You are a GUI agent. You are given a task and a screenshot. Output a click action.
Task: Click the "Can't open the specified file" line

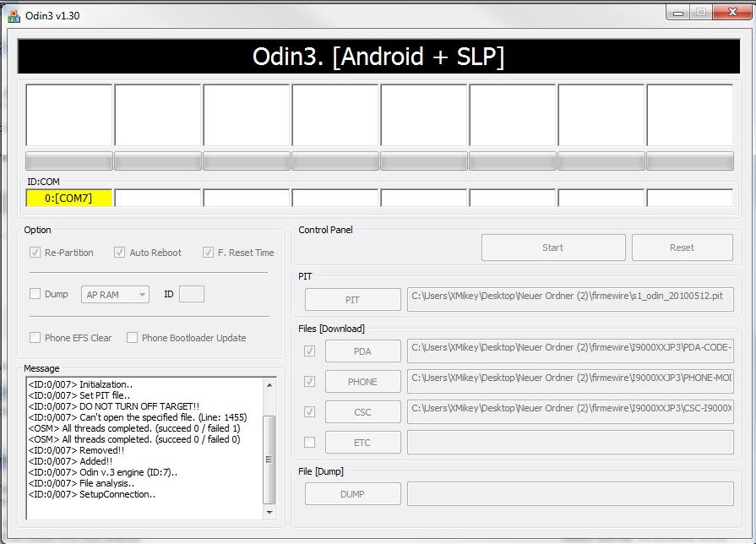[138, 417]
